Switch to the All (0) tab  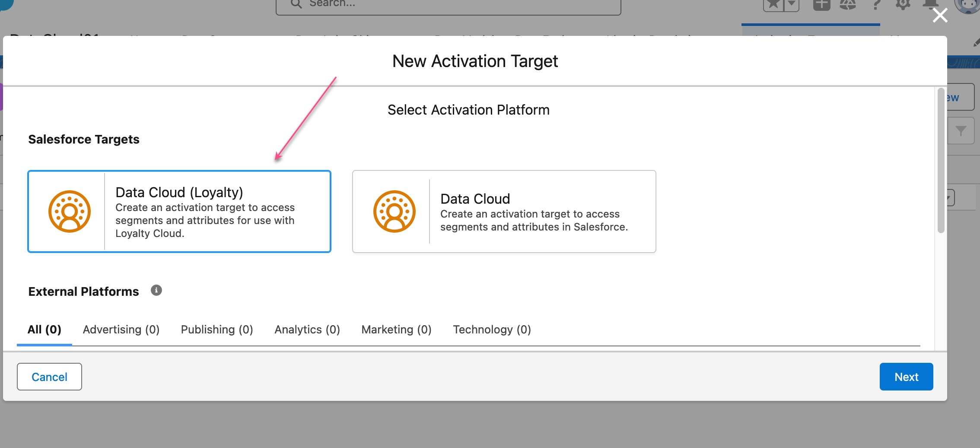45,330
